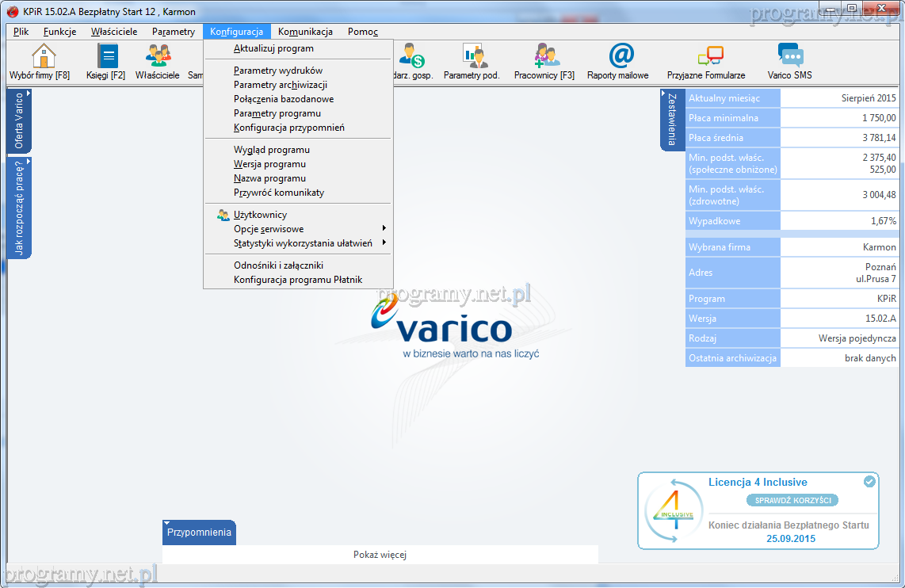
Task: Open Raporty mailowe at-sign icon
Action: point(621,56)
